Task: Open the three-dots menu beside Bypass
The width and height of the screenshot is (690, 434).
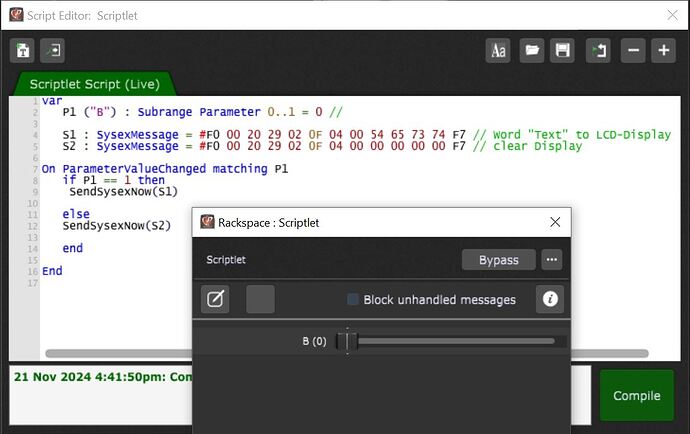Action: (x=552, y=260)
